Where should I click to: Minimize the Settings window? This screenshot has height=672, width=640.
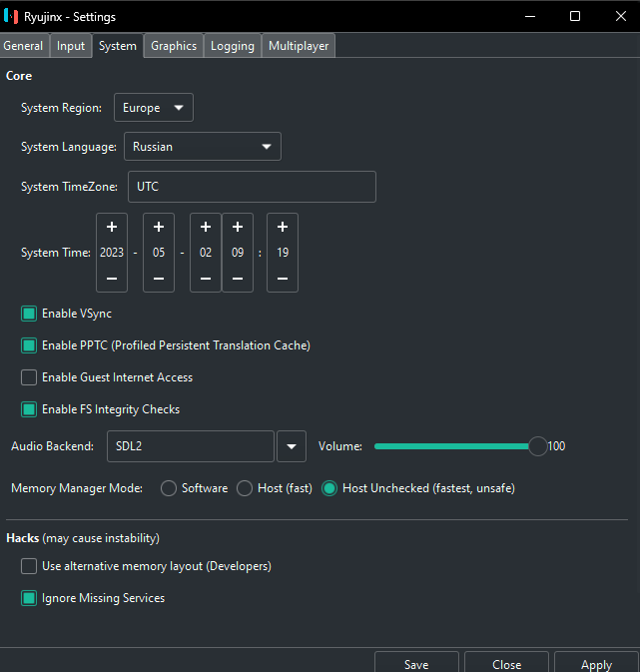(530, 16)
